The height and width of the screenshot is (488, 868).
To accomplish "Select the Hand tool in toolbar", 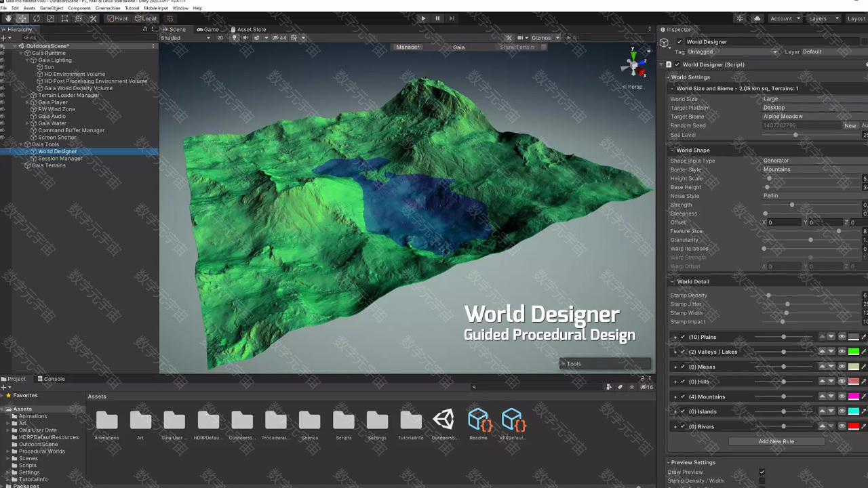I will click(x=8, y=18).
